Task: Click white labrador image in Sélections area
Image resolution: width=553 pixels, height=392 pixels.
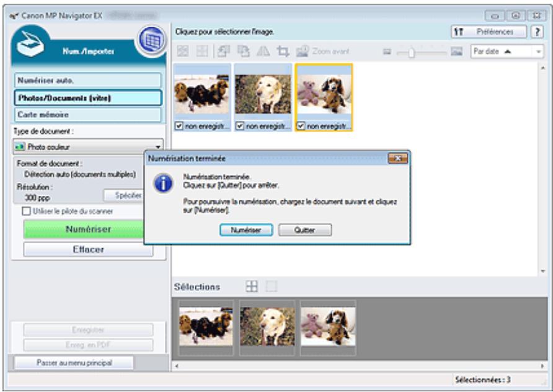Action: pos(267,326)
